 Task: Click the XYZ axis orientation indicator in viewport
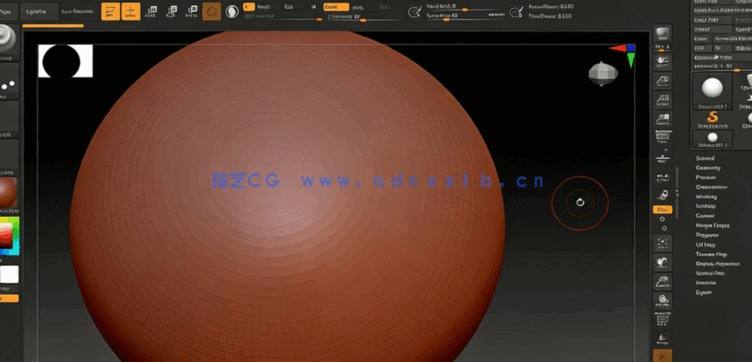[x=623, y=55]
